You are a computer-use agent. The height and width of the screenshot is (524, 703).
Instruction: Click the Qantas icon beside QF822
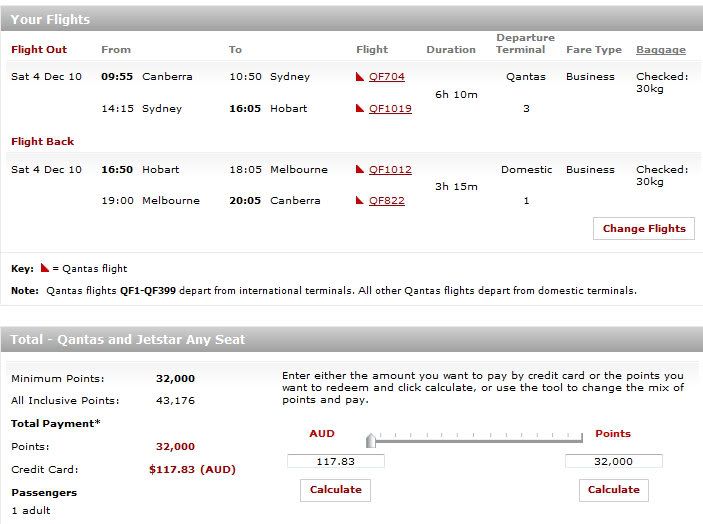tap(360, 200)
